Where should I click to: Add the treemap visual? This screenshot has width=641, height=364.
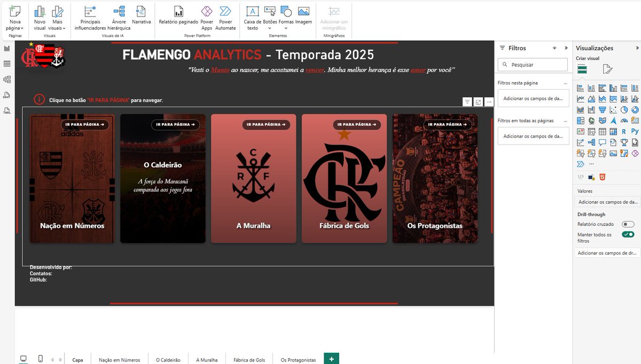581,121
